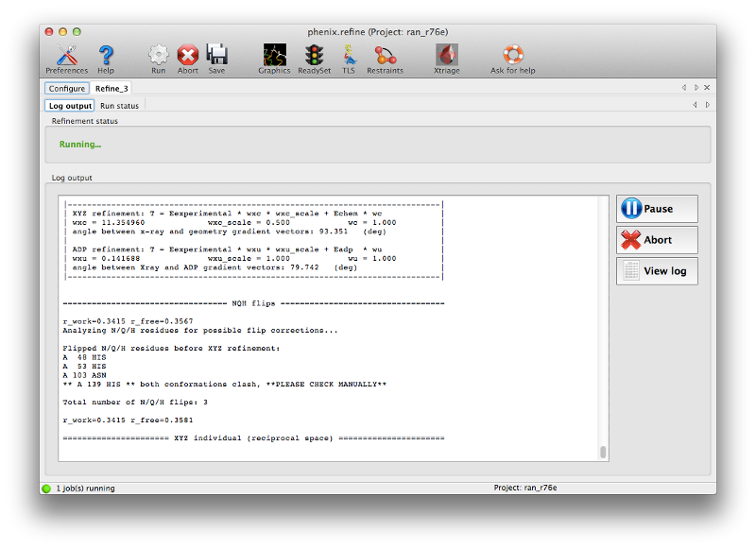This screenshot has width=756, height=549.
Task: Open the Graphics tool
Action: [274, 57]
